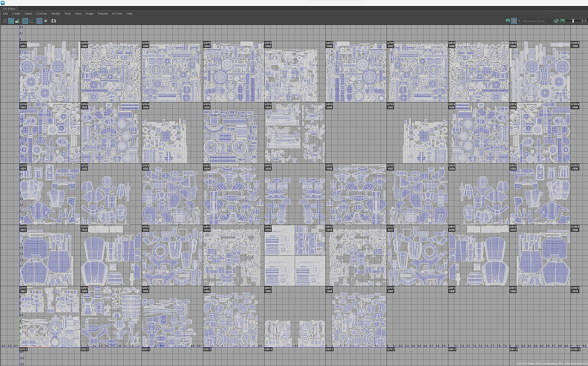588x366 pixels.
Task: Toggle the UV distortion shading icon
Action: pyautogui.click(x=17, y=21)
